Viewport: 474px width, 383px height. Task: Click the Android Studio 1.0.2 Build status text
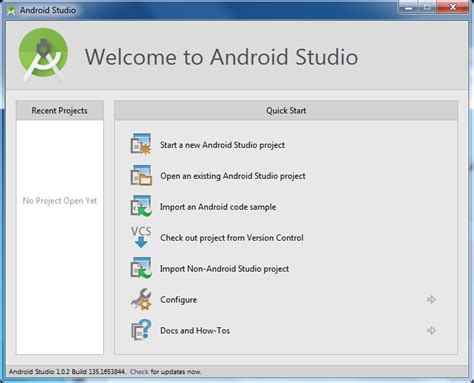click(67, 372)
